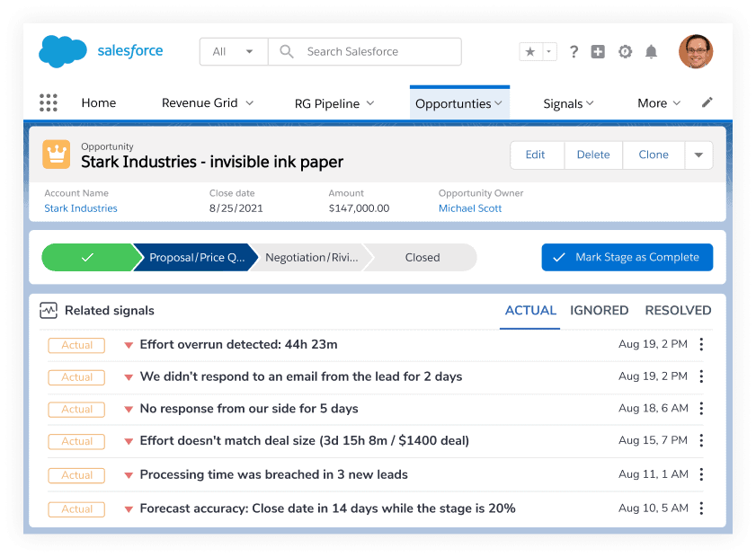Click the Edit button
Image resolution: width=756 pixels, height=557 pixels.
pyautogui.click(x=535, y=155)
